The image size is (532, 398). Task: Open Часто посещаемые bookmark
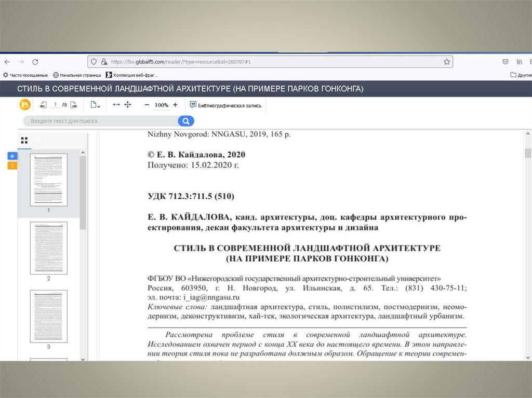point(25,75)
